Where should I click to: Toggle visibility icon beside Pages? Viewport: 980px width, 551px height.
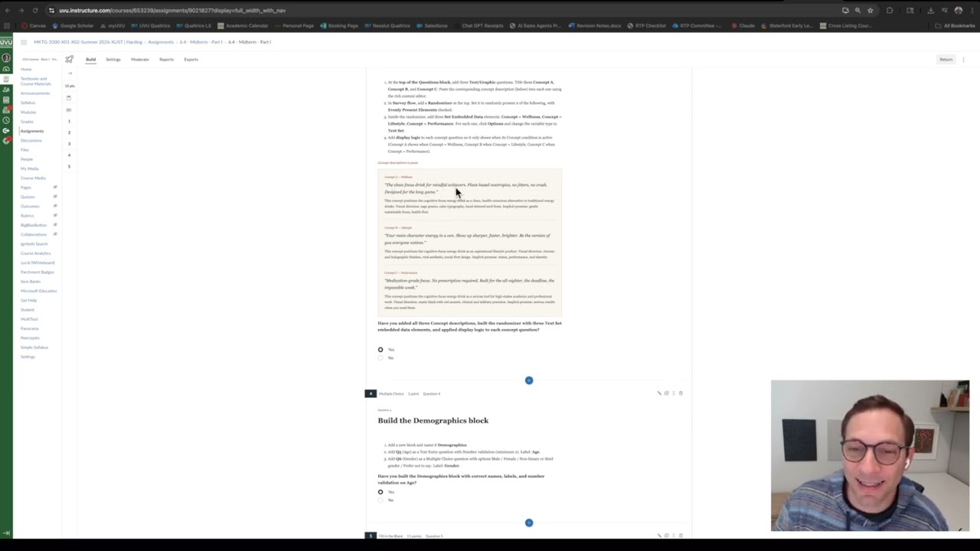point(55,187)
